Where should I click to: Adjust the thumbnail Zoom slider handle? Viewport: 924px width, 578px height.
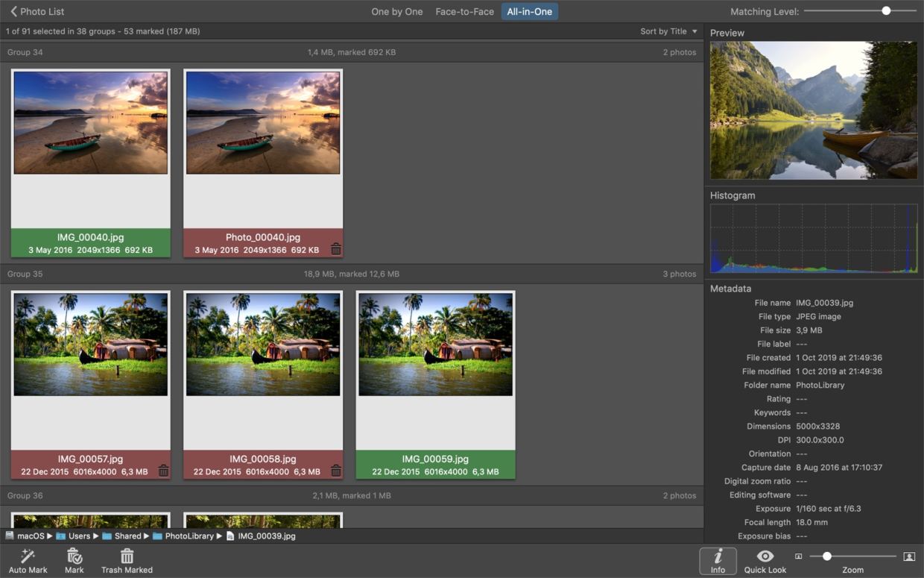tap(827, 556)
